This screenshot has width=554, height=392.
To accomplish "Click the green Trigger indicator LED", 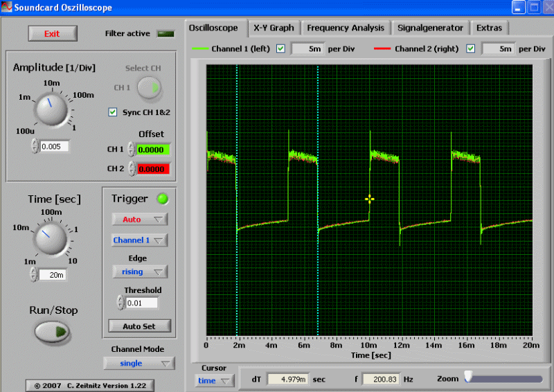I will (x=161, y=199).
